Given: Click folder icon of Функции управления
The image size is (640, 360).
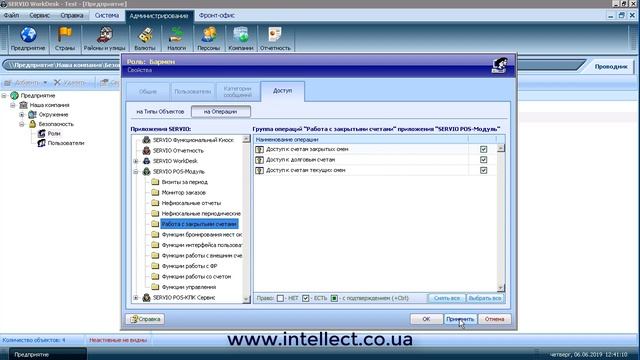Looking at the screenshot, I should click(x=155, y=287).
